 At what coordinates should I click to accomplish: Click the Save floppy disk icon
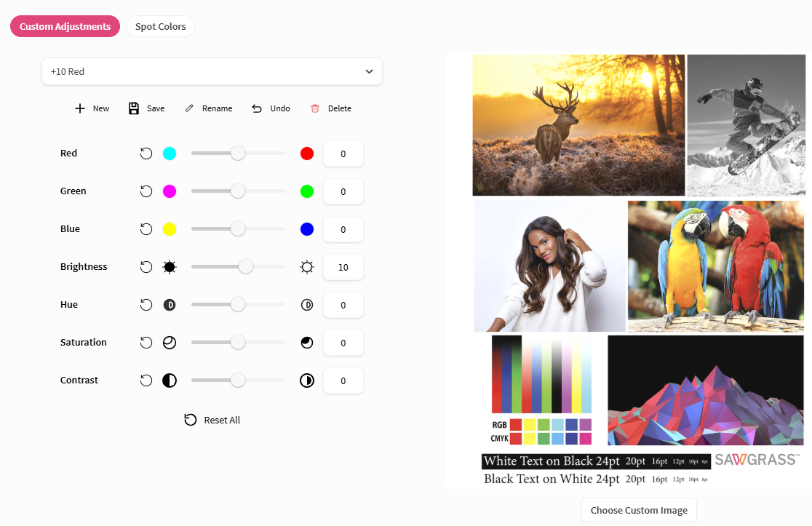[134, 108]
